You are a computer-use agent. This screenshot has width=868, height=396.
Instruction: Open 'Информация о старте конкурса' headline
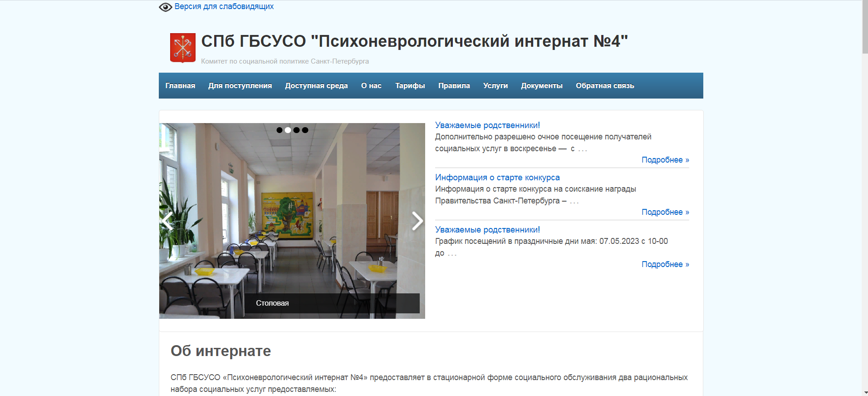click(497, 178)
